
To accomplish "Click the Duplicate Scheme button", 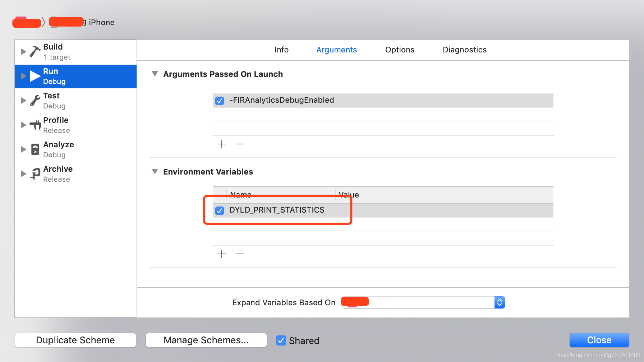I will click(75, 340).
